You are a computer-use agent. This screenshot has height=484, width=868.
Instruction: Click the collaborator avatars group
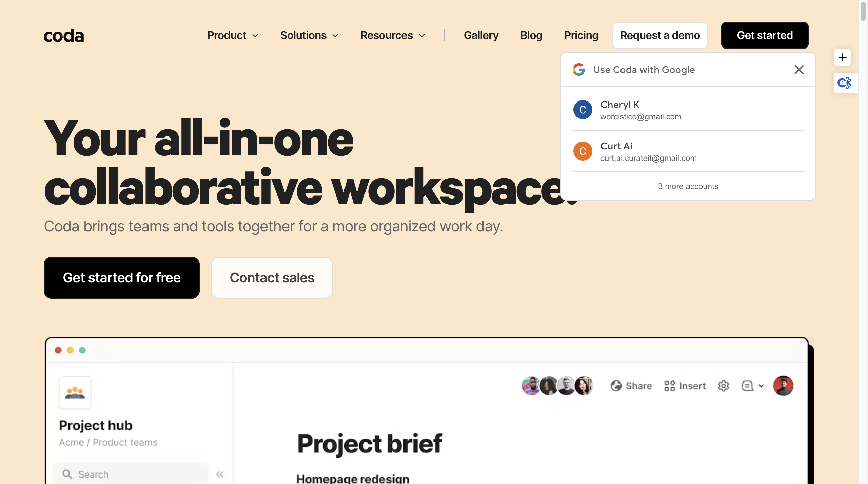557,386
